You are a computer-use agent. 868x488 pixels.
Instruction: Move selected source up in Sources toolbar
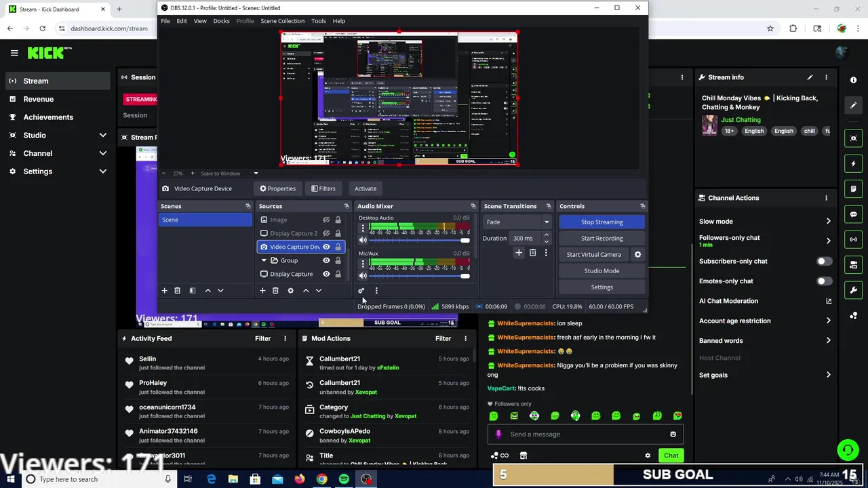coord(306,290)
